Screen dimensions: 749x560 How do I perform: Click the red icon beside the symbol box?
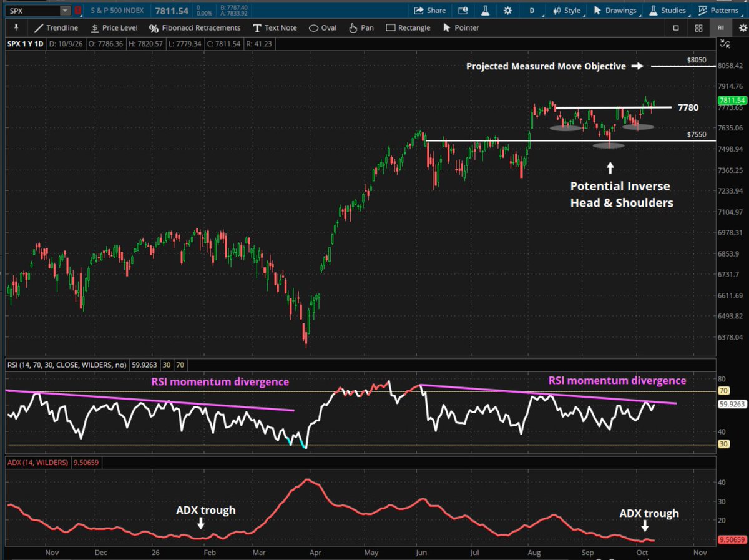pyautogui.click(x=78, y=11)
